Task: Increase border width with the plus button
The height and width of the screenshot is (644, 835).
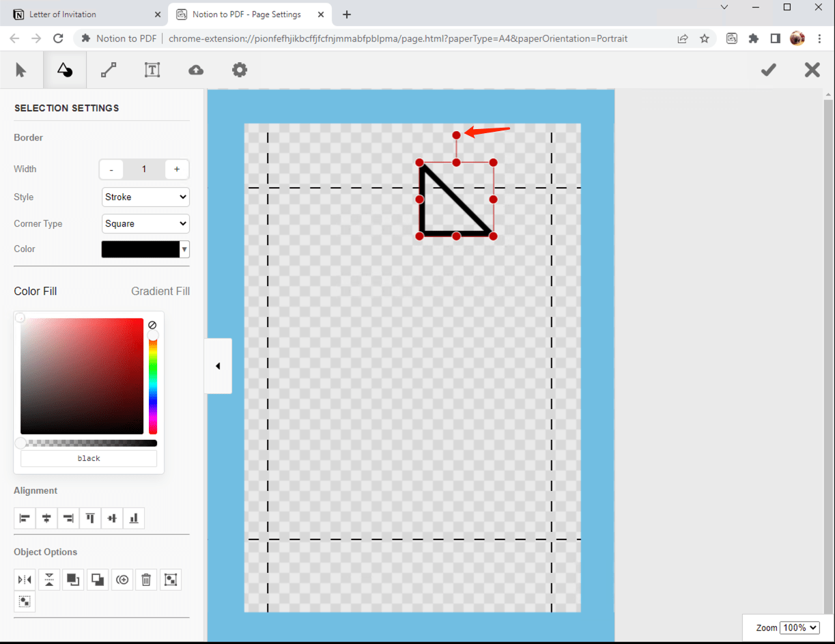Action: pyautogui.click(x=177, y=169)
